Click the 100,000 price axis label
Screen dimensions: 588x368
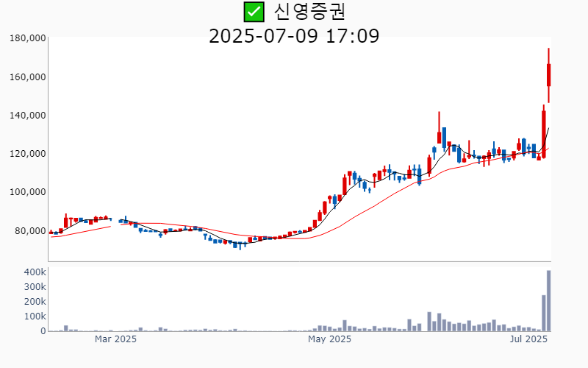[x=28, y=192]
